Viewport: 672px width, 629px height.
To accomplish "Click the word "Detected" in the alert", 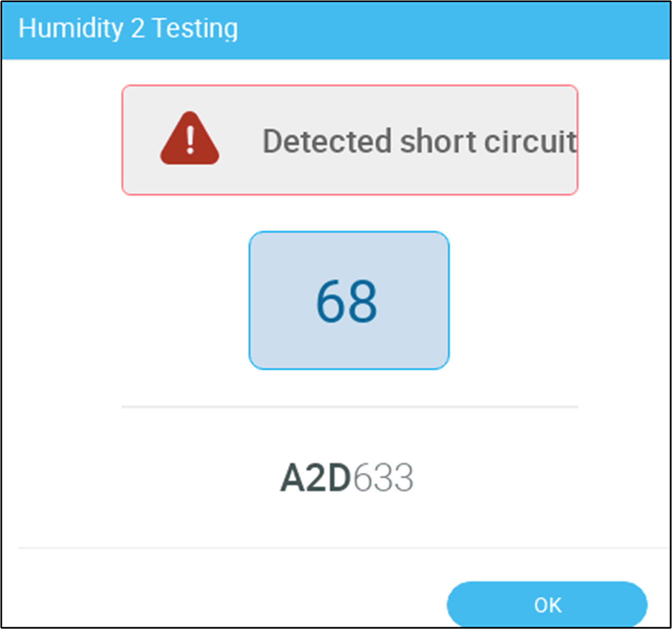I will (x=327, y=141).
